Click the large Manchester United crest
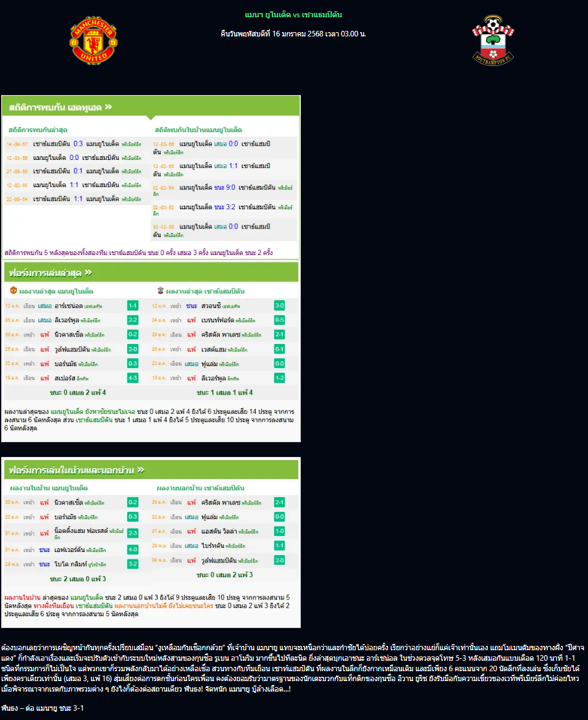Image resolution: width=588 pixels, height=720 pixels. (94, 41)
